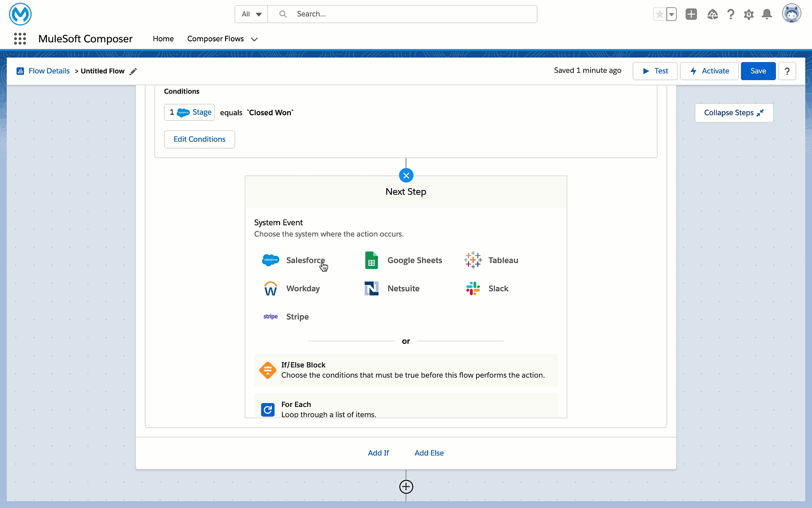Choose the Slack icon
Viewport: 812px width, 508px height.
[x=473, y=288]
